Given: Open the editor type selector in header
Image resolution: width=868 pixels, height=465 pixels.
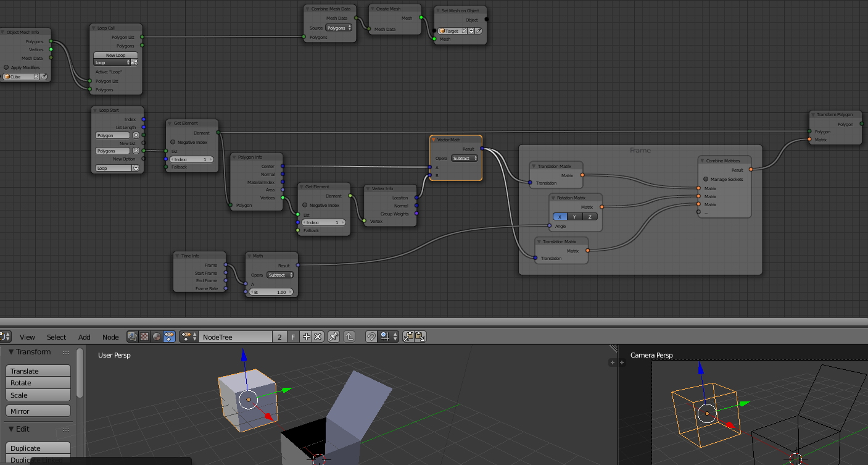Looking at the screenshot, I should [6, 337].
